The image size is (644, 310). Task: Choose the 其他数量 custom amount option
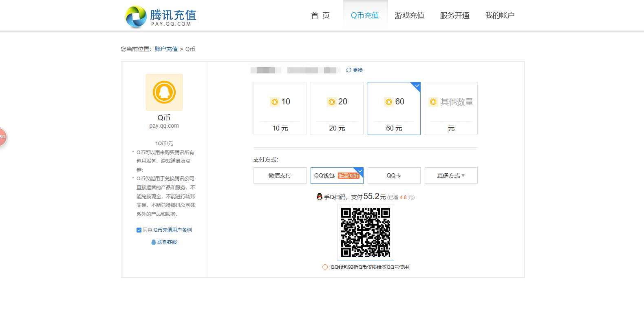(x=451, y=108)
